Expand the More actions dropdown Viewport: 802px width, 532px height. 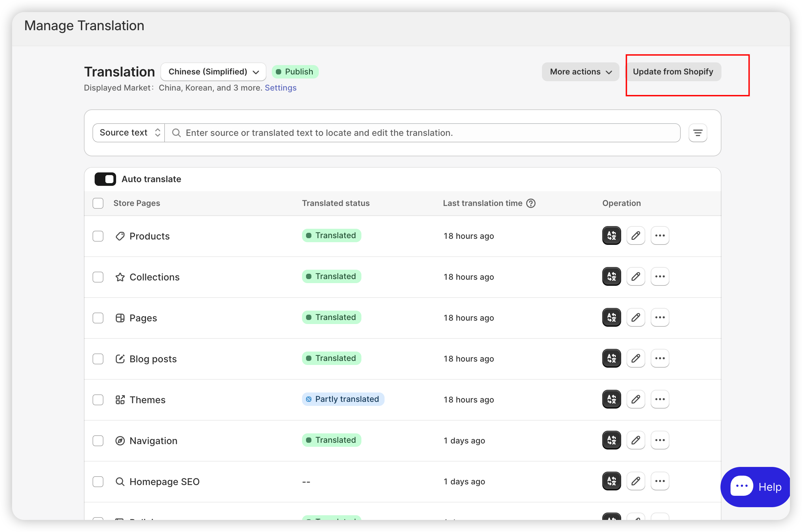[580, 71]
